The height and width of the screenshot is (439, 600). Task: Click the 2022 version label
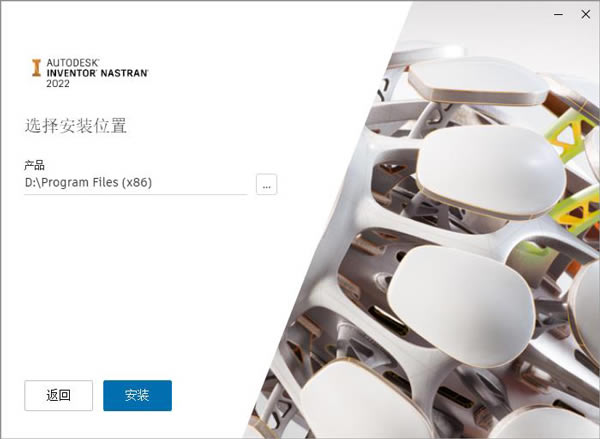point(58,83)
